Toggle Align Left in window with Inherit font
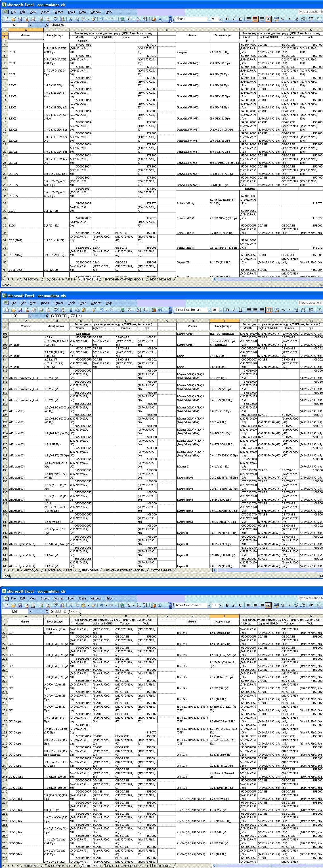The width and height of the screenshot is (323, 868). (249, 19)
